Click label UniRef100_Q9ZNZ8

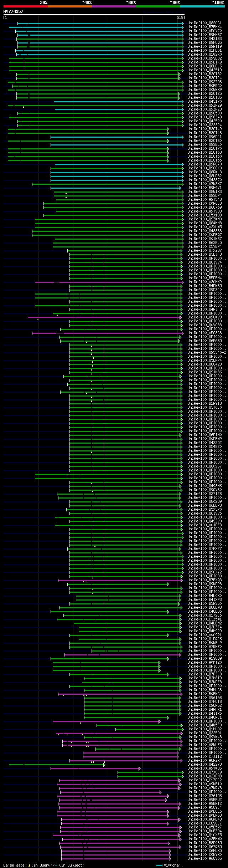[204, 109]
